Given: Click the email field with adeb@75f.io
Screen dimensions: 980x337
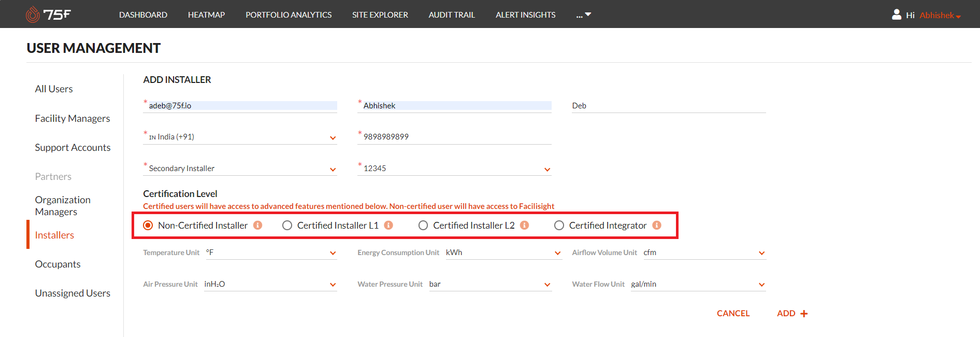Looking at the screenshot, I should (240, 106).
